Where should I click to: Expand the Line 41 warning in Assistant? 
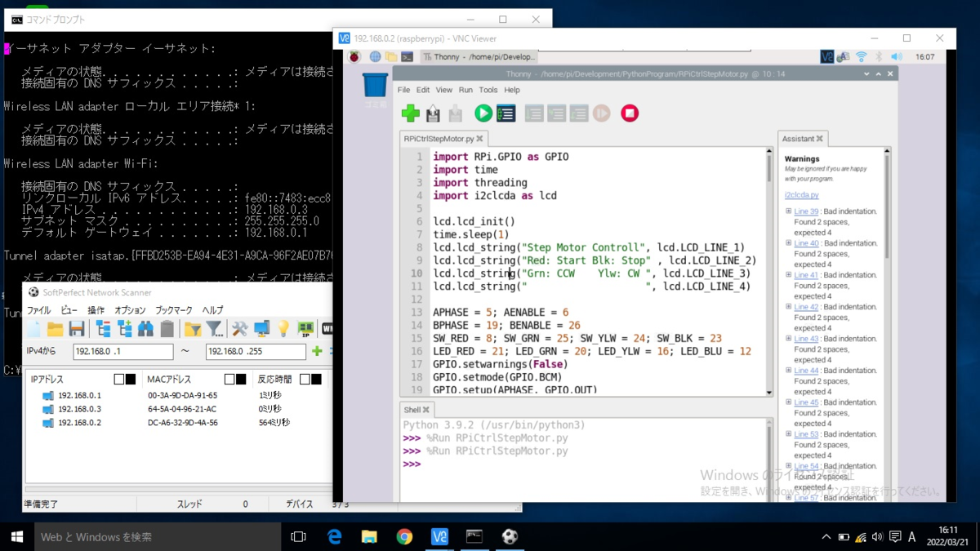tap(789, 275)
